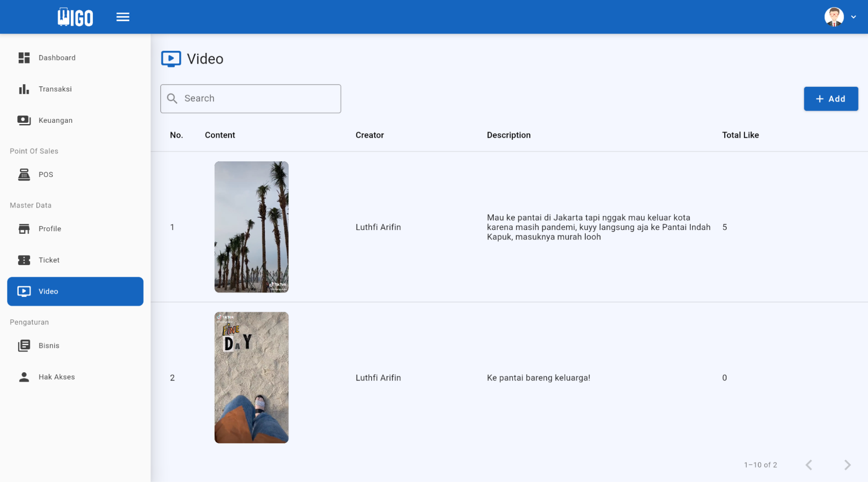The width and height of the screenshot is (868, 482).
Task: Toggle the hamburger menu icon
Action: point(123,17)
